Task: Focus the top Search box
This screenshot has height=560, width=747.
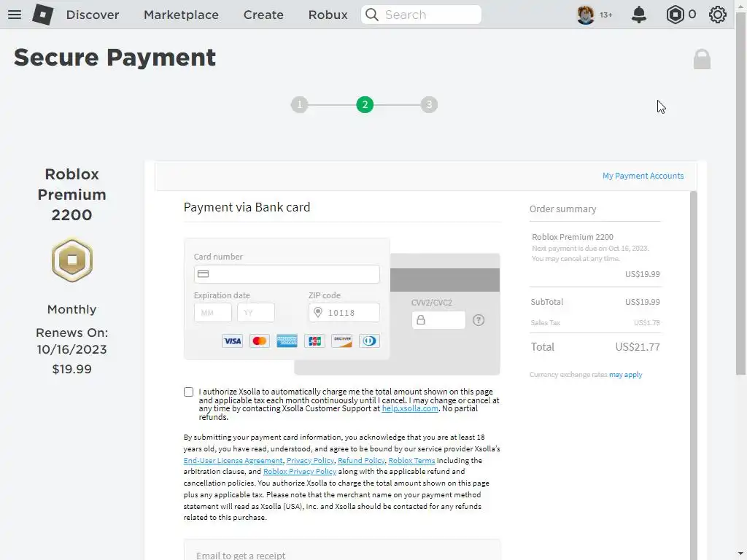Action: point(421,15)
